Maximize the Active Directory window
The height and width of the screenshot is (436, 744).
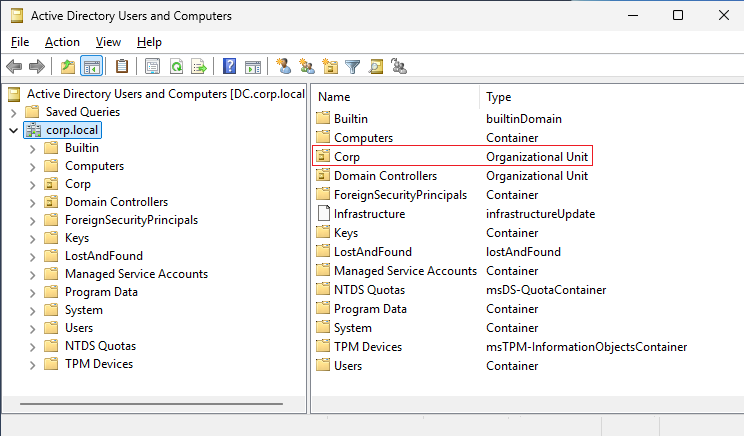tap(678, 15)
